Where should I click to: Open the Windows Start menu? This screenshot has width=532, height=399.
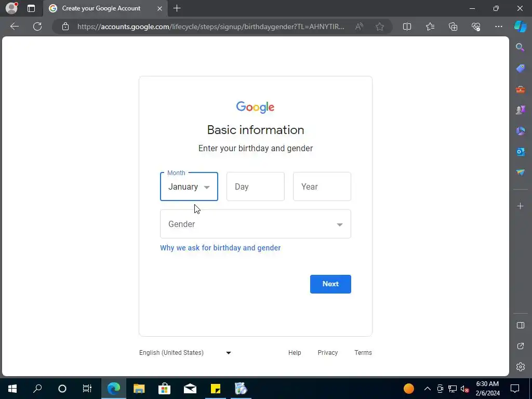click(12, 389)
